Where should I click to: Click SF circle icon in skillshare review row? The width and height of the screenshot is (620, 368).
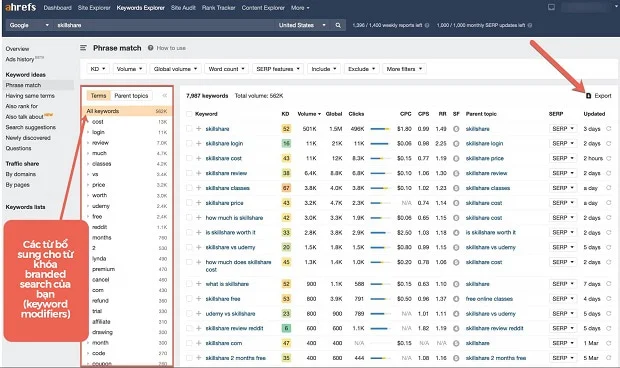456,173
